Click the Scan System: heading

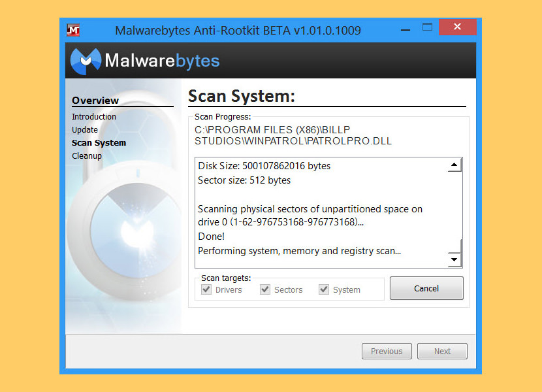click(241, 96)
